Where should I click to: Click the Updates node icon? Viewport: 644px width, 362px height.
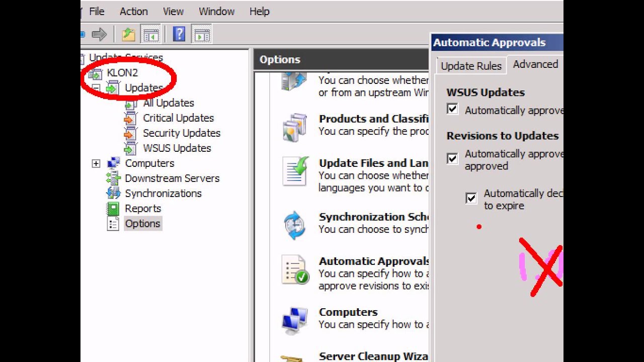pos(113,87)
